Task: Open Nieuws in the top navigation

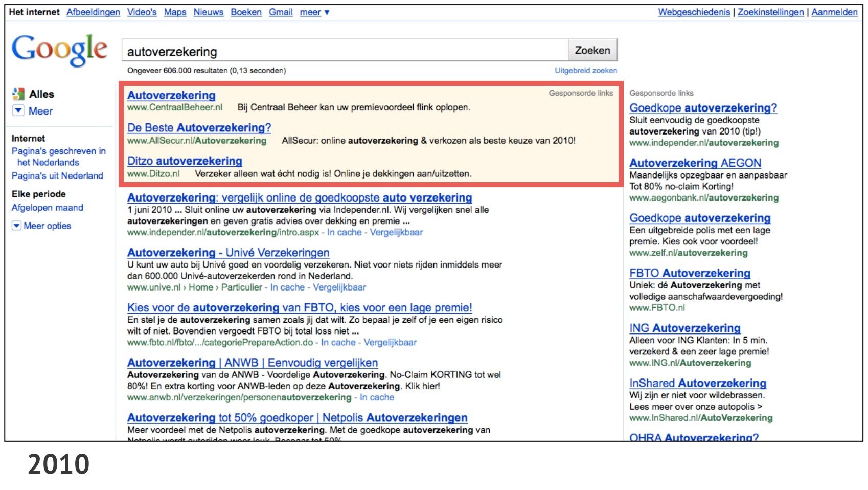Action: (209, 12)
